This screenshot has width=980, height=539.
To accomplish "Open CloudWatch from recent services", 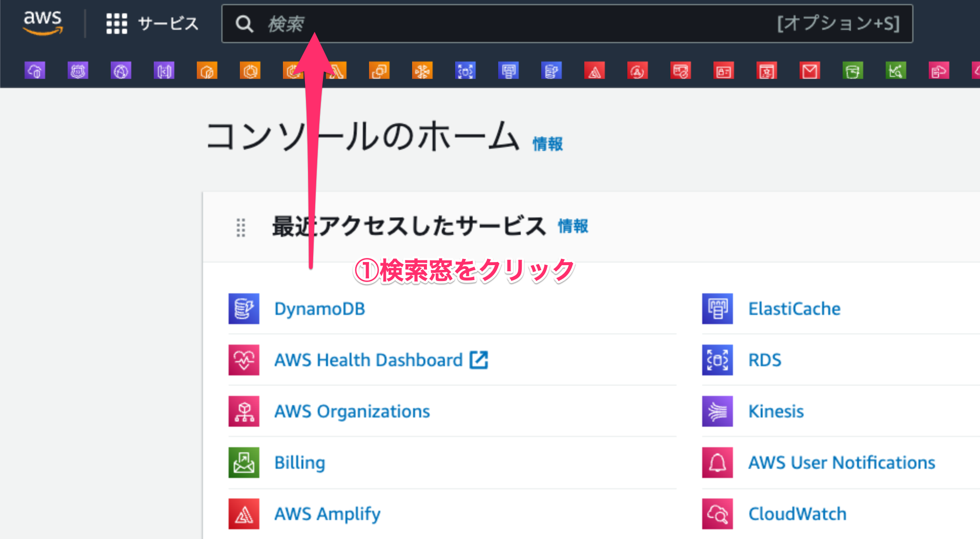I will click(x=798, y=514).
